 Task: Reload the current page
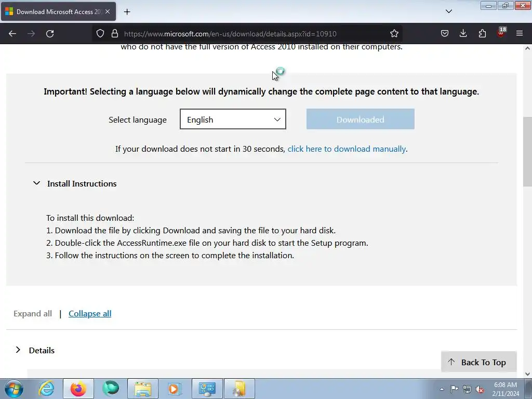click(50, 34)
